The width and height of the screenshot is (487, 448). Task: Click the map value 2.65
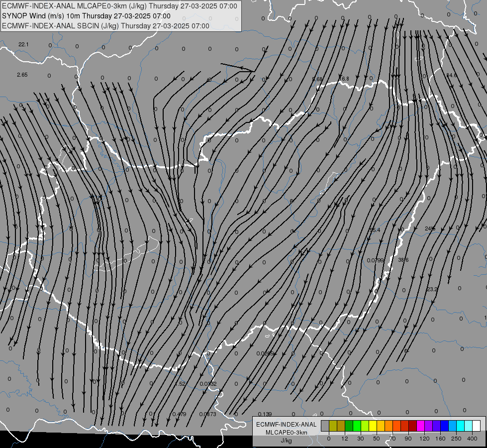click(22, 75)
